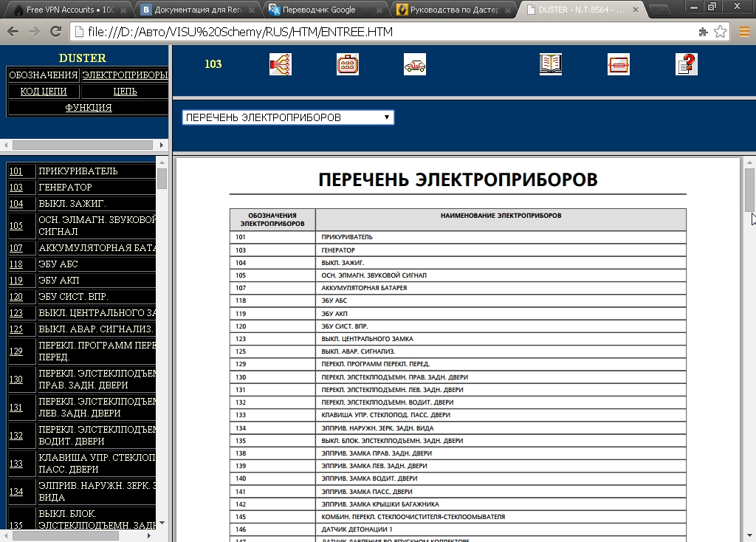The width and height of the screenshot is (756, 542).
Task: Click sidebar item ЭБУ АКП text
Action: 59,281
